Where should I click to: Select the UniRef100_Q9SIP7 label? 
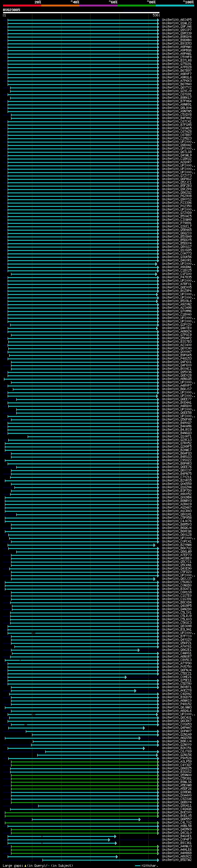tap(177, 30)
